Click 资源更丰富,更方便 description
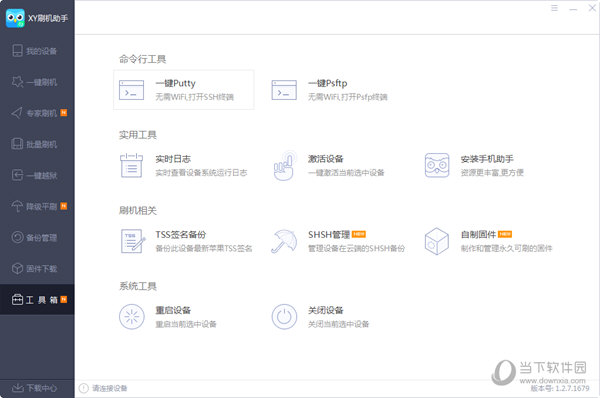Screen dimensions: 600x398 492,173
